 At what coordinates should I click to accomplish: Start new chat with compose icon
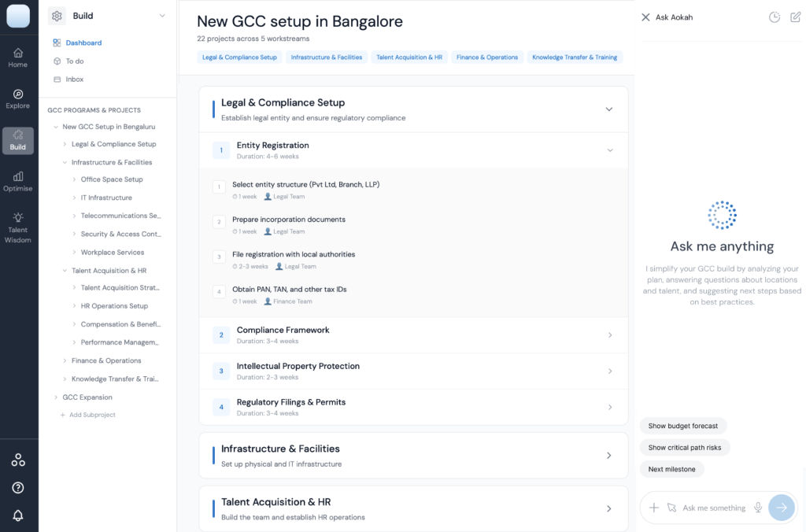tap(795, 17)
